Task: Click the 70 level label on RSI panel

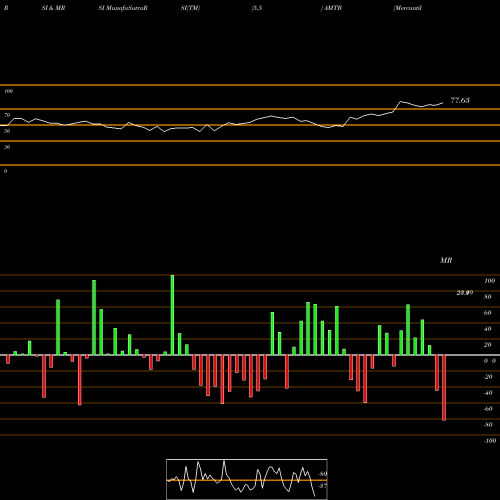Action: click(x=7, y=115)
